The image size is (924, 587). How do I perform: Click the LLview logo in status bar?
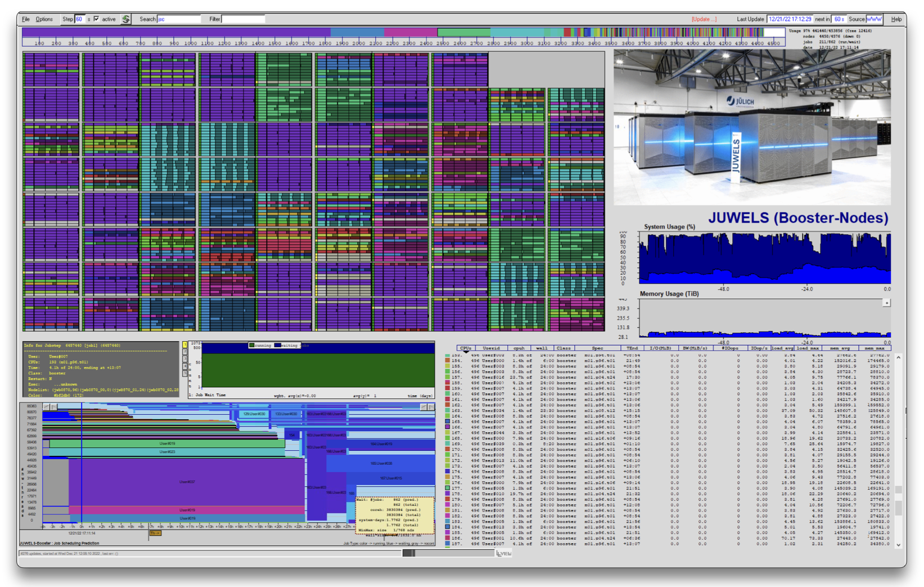(504, 553)
